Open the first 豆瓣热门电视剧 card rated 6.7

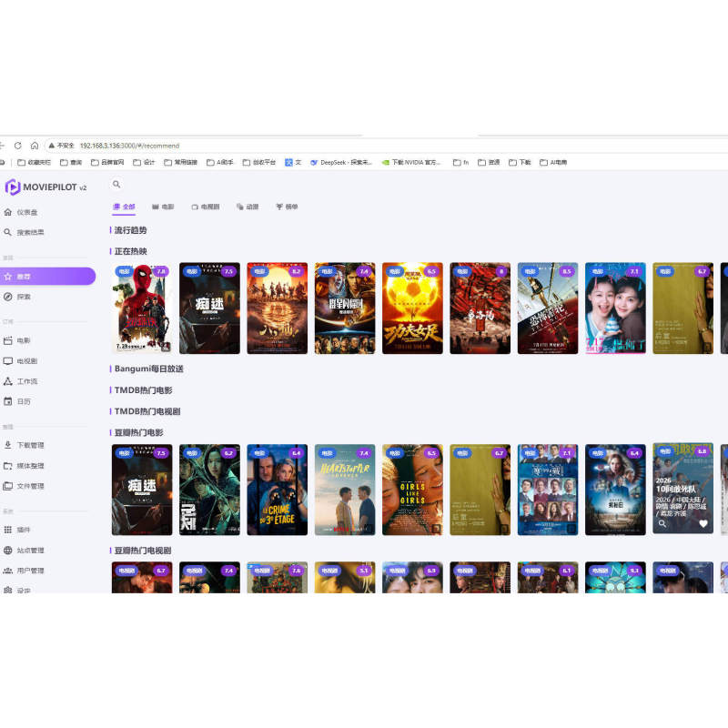coord(142,577)
